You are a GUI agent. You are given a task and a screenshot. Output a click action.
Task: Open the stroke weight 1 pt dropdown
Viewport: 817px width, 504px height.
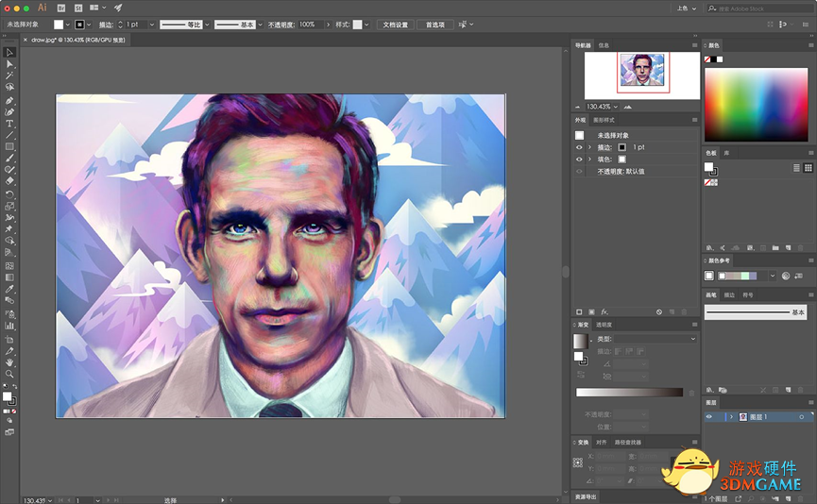click(x=152, y=25)
